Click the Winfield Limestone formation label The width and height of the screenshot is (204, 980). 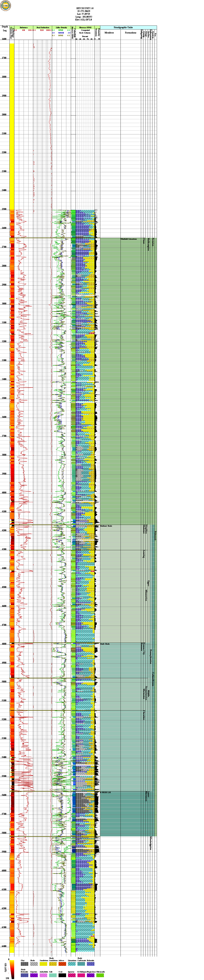tap(128, 239)
